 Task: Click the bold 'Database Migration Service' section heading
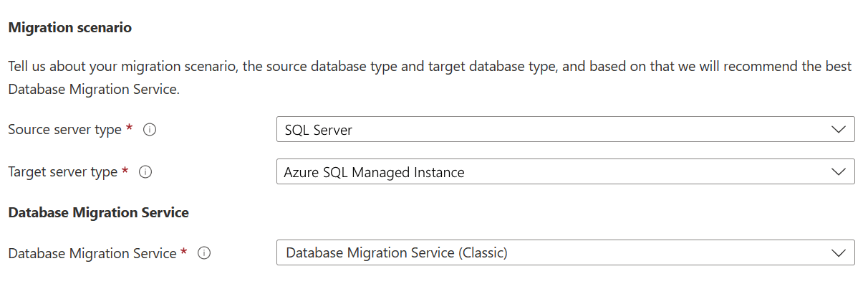pyautogui.click(x=98, y=212)
